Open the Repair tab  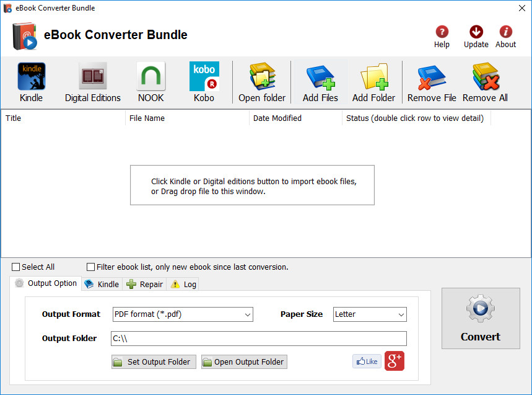pyautogui.click(x=144, y=284)
